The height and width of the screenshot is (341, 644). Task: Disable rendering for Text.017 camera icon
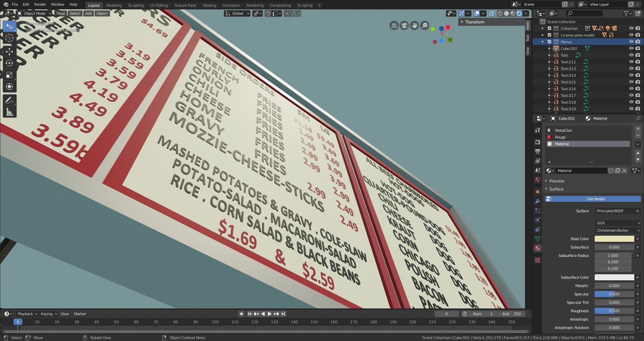[x=638, y=96]
